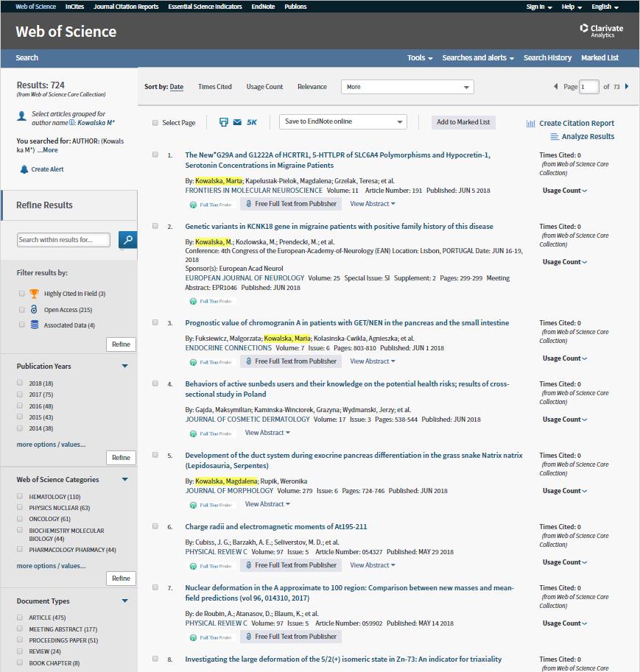Check publication year 2018 checkbox

pos(20,383)
